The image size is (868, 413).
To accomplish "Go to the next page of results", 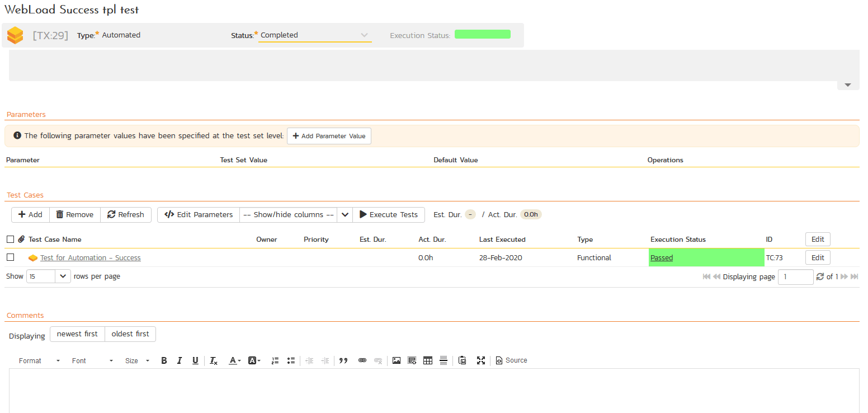I will 845,276.
